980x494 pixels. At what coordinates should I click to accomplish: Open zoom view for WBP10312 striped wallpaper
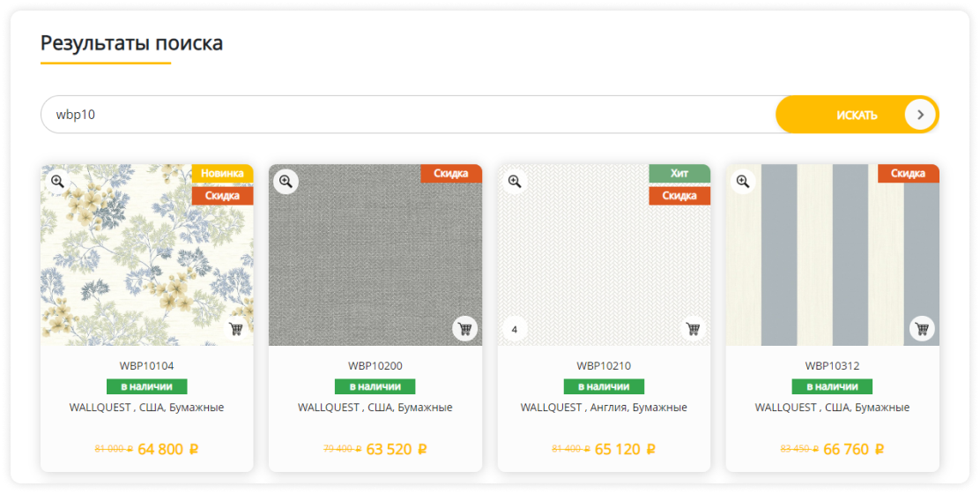click(x=743, y=182)
